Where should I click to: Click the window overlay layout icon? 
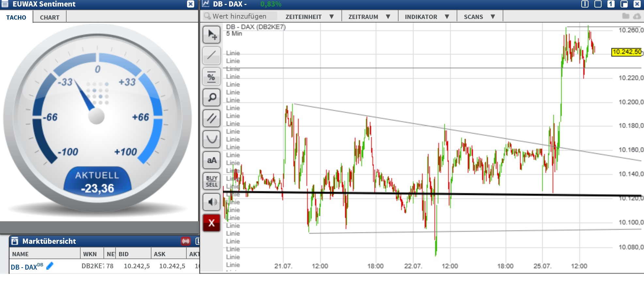(624, 4)
